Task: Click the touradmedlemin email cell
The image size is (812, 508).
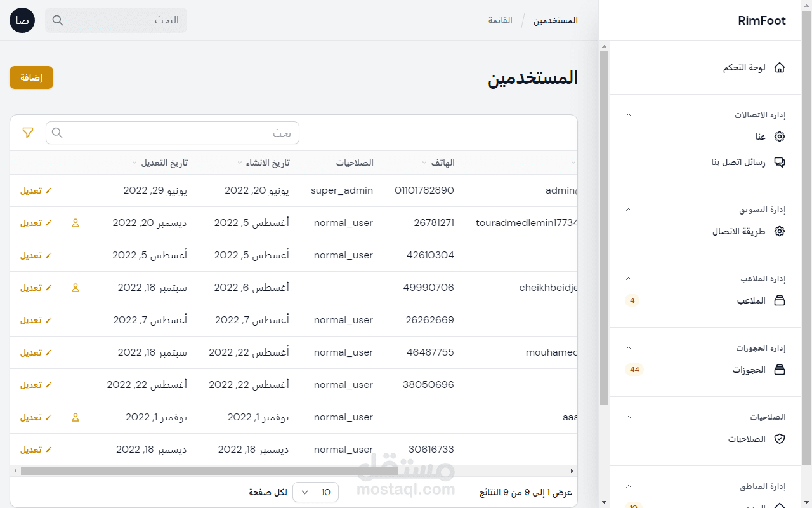Action: point(527,223)
